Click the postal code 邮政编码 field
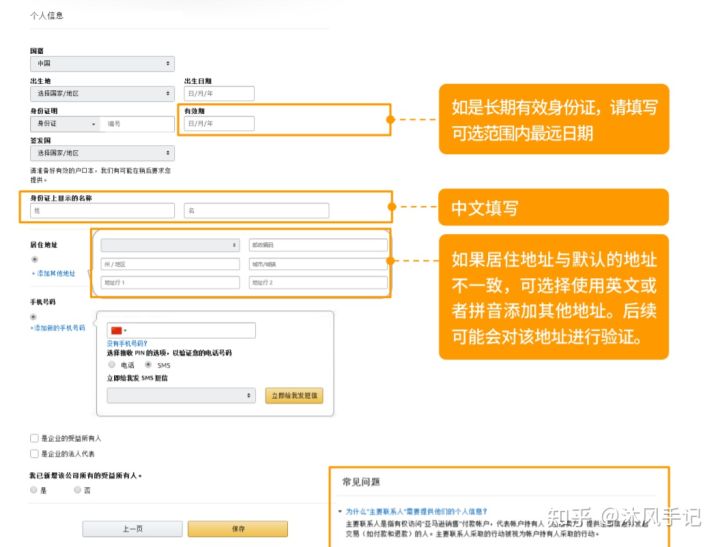This screenshot has height=547, width=720. click(x=318, y=245)
